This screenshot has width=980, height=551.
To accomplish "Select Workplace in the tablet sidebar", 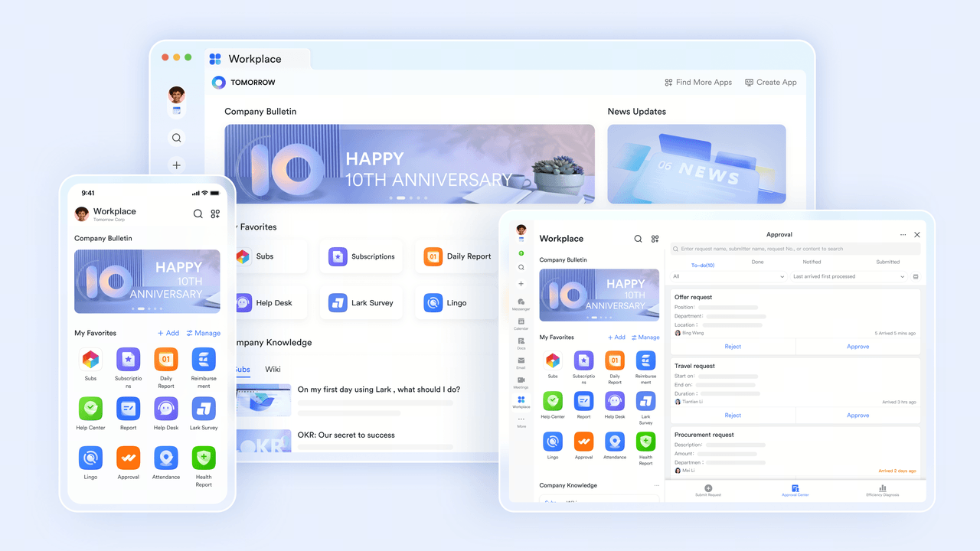I will coord(521,402).
